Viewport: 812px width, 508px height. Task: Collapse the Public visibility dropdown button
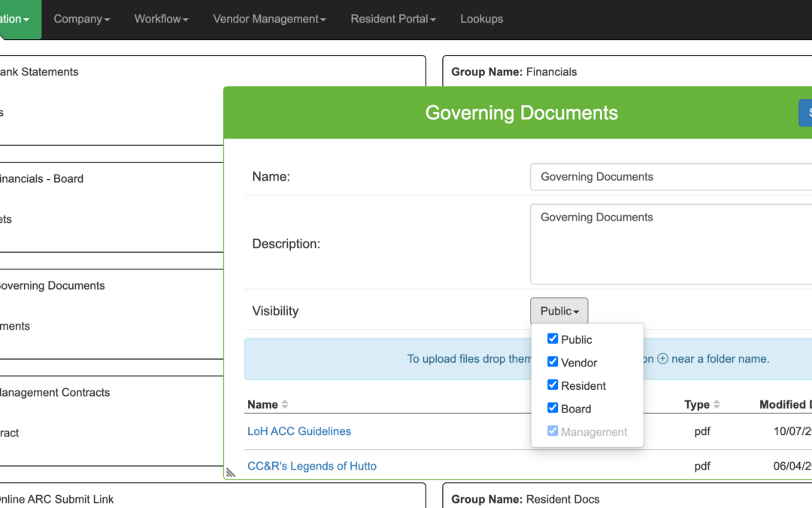point(559,311)
